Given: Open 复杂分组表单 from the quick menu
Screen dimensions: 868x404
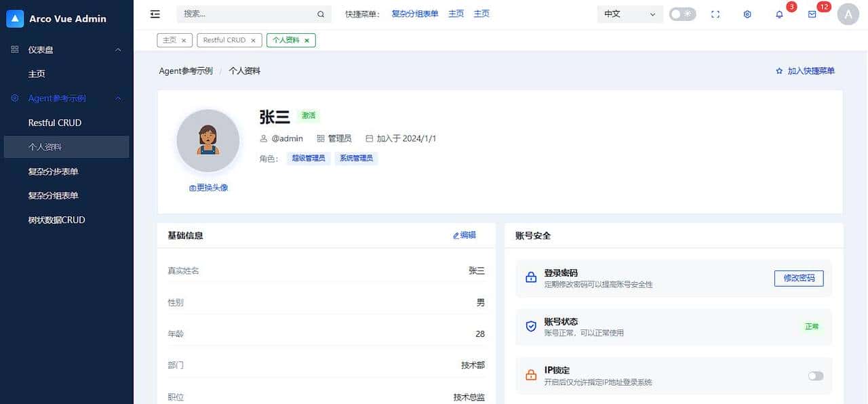Looking at the screenshot, I should [414, 13].
